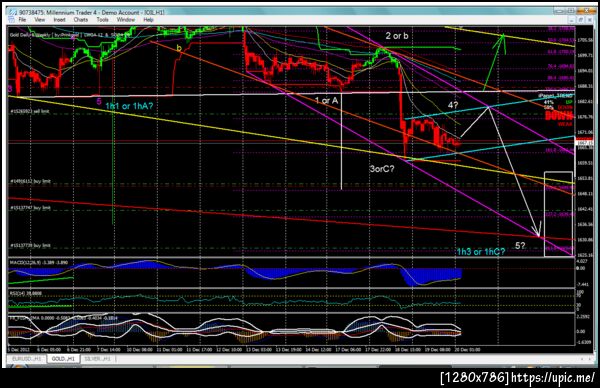Click the red DOWN trend indicator text
The height and width of the screenshot is (388, 600).
coord(559,116)
